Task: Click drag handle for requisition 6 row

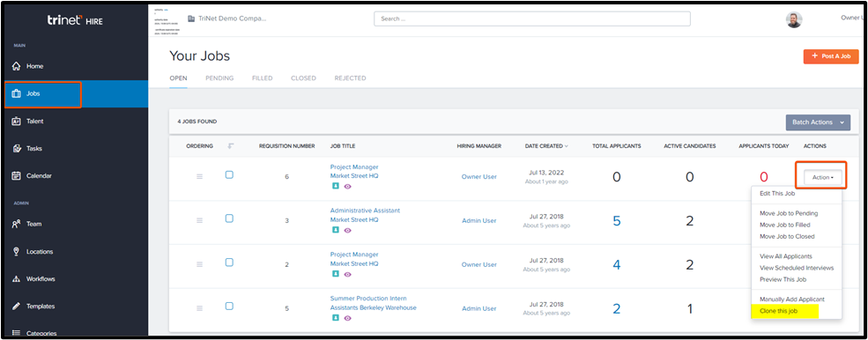Action: [x=200, y=177]
